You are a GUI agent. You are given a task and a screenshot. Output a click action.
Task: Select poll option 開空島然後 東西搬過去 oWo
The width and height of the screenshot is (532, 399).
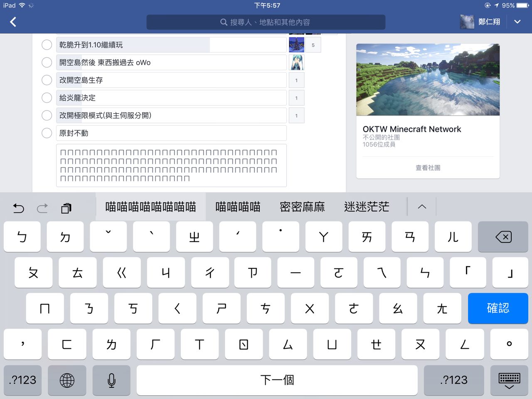click(47, 62)
